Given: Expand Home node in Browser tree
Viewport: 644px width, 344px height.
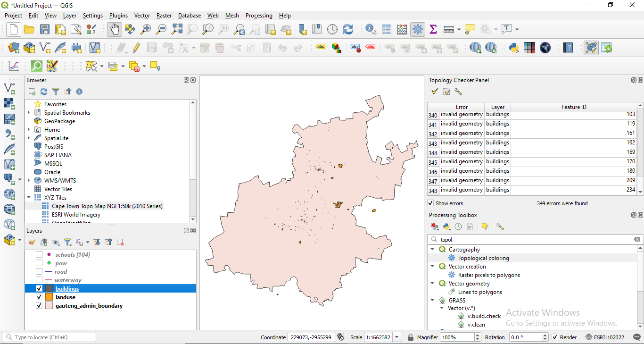Looking at the screenshot, I should pos(29,129).
